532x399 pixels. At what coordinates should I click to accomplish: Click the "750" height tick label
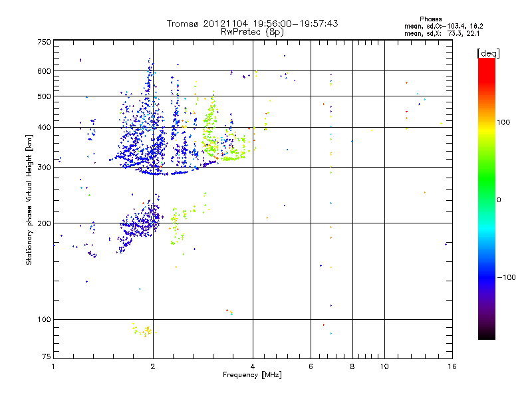coord(45,43)
